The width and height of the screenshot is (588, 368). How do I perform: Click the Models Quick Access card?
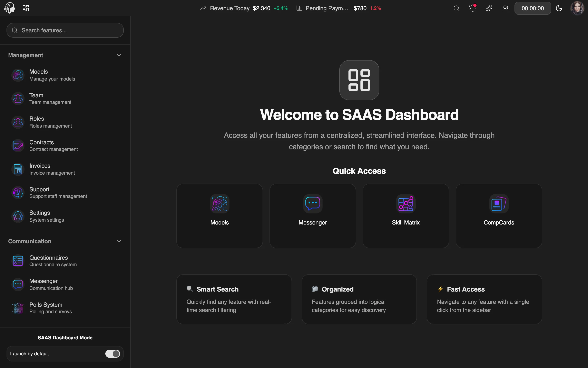tap(219, 216)
